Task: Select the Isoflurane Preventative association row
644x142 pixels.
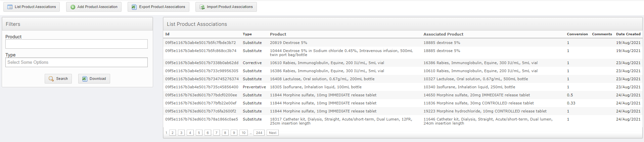Action: (x=316, y=87)
